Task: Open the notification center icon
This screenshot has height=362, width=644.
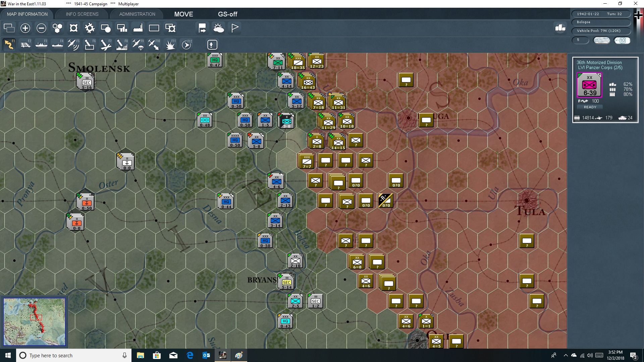Action: coord(634,355)
